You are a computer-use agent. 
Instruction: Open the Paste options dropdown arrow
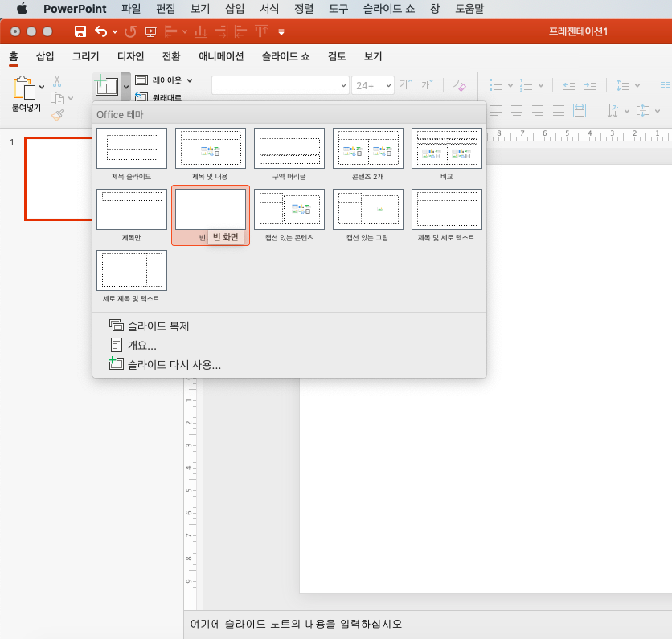pos(42,87)
